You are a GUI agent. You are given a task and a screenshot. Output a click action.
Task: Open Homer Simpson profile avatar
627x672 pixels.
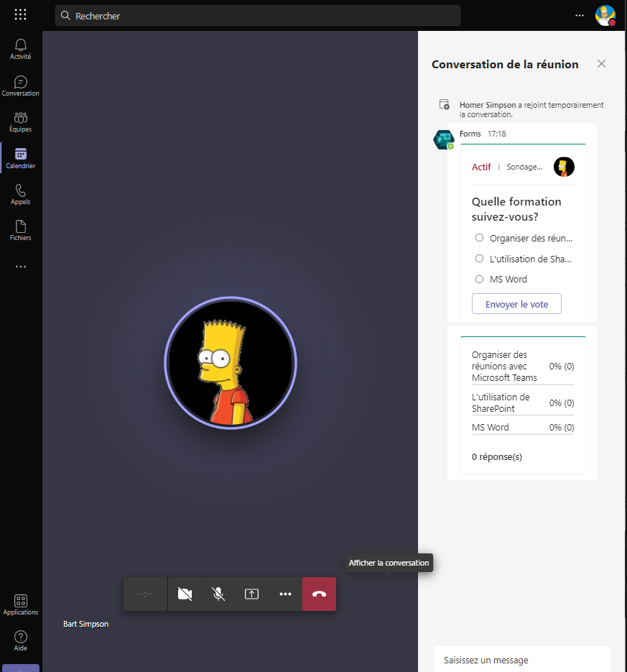tap(605, 15)
